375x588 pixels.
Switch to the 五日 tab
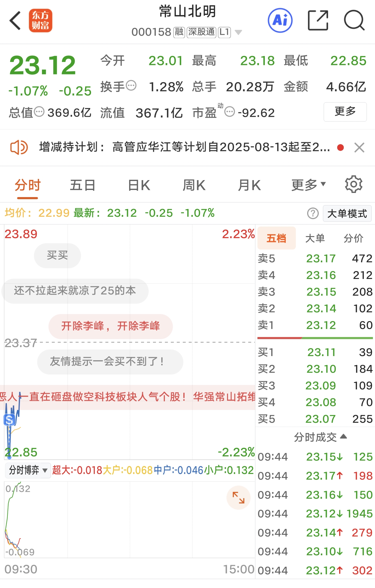click(82, 185)
